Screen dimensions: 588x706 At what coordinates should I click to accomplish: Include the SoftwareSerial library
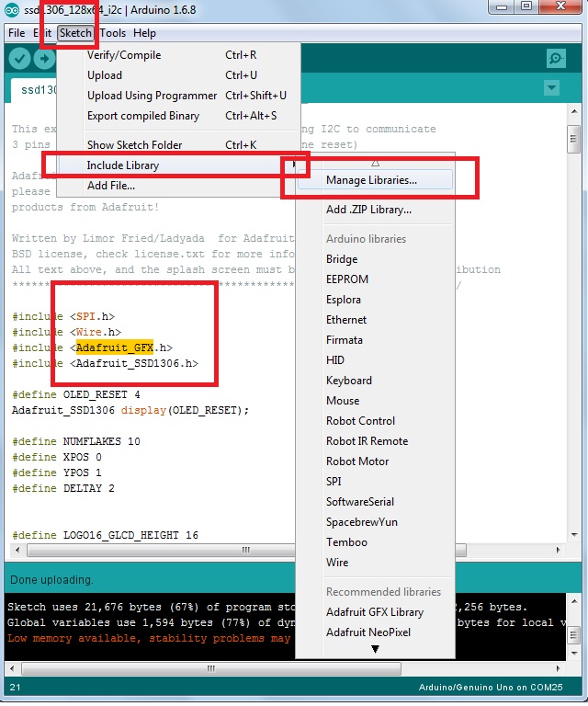pyautogui.click(x=375, y=502)
